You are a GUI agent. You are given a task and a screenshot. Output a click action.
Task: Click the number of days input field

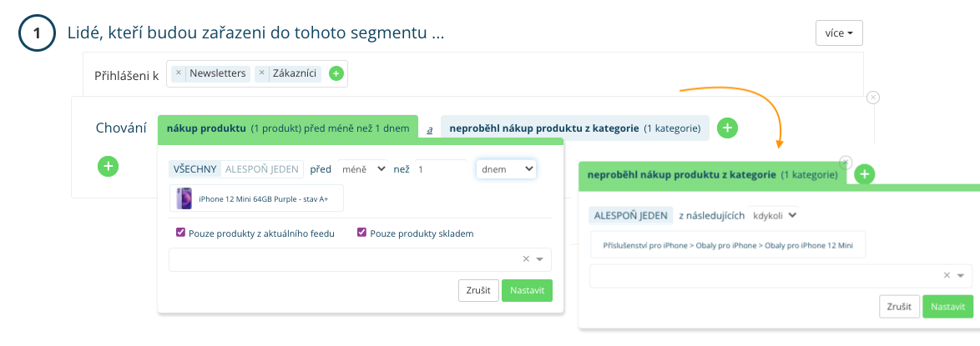(441, 169)
